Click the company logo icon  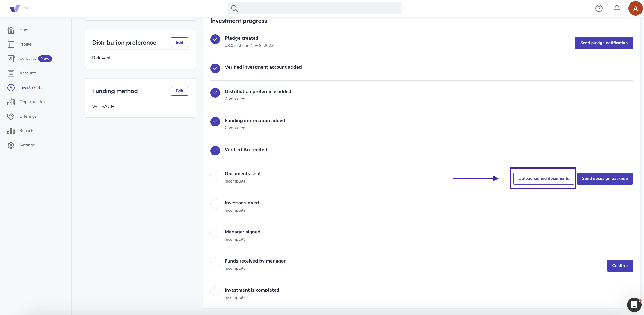(15, 8)
